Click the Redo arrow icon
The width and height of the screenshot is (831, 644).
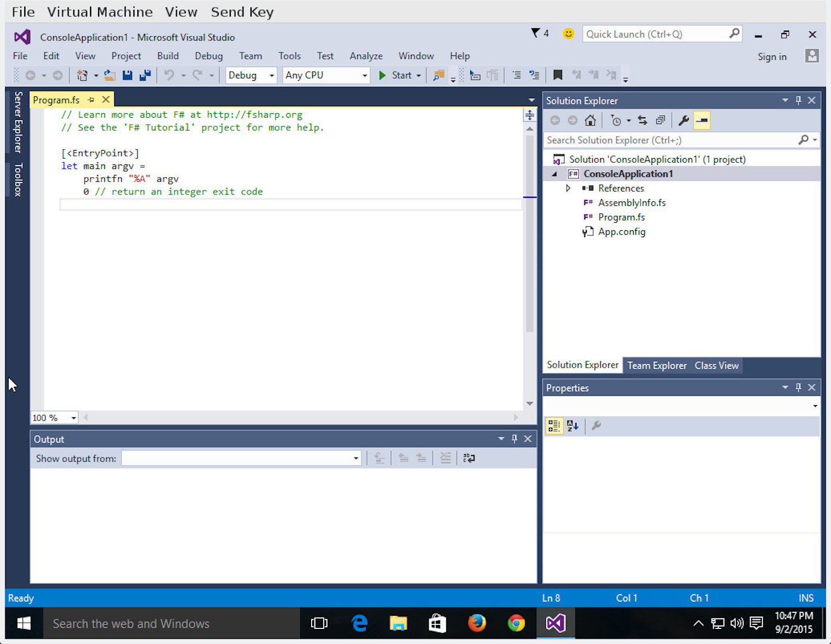(197, 75)
